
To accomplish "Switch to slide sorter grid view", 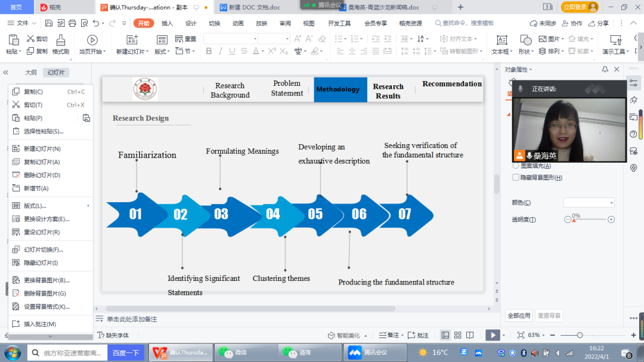I will (457, 335).
